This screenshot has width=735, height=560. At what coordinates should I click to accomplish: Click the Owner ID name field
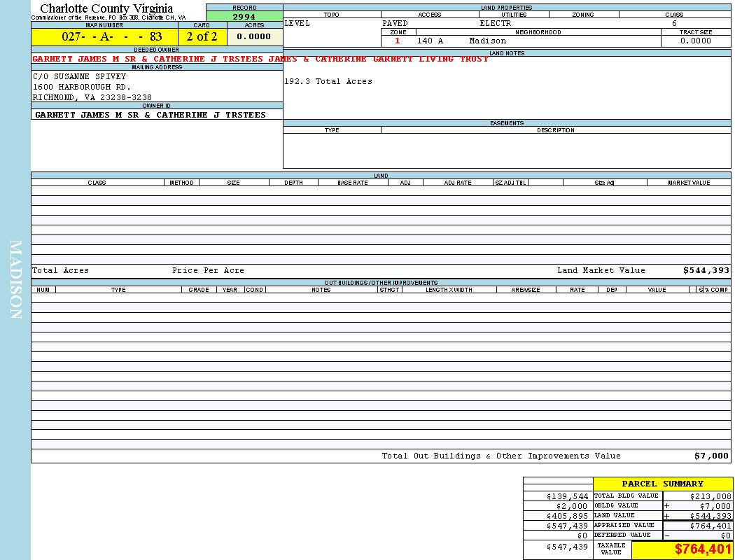click(x=150, y=114)
